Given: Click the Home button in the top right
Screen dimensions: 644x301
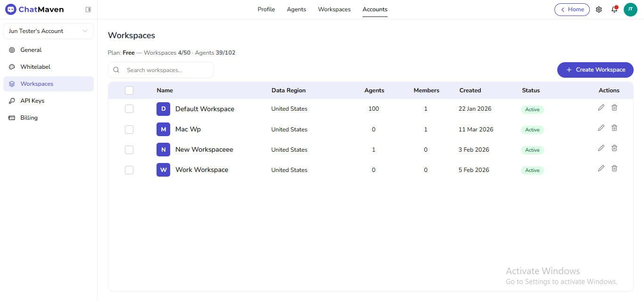Looking at the screenshot, I should tap(572, 9).
